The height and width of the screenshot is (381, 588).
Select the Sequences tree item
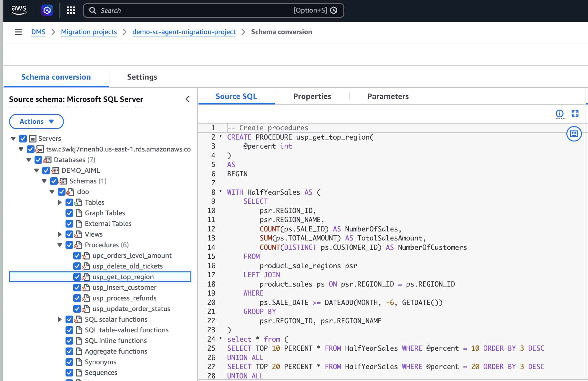pos(101,373)
